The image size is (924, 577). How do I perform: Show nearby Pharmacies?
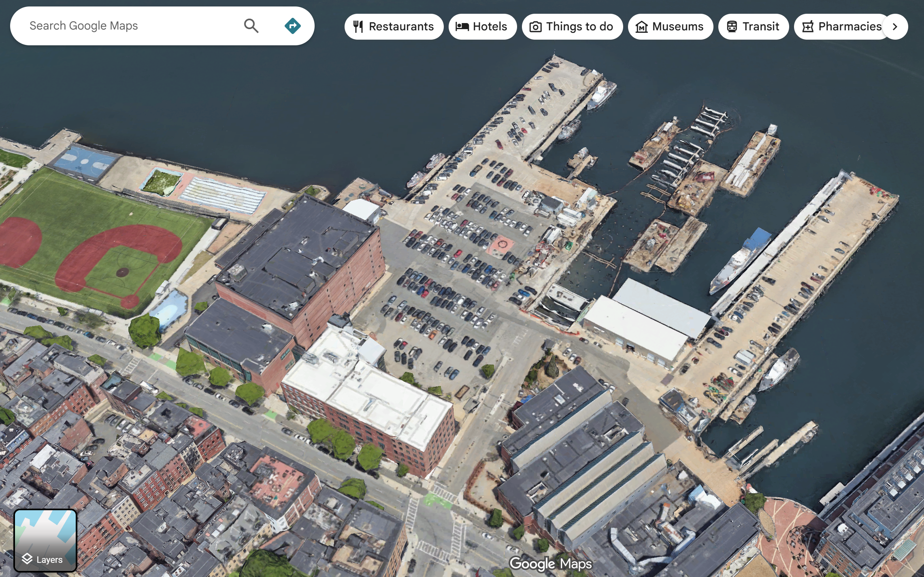tap(842, 27)
